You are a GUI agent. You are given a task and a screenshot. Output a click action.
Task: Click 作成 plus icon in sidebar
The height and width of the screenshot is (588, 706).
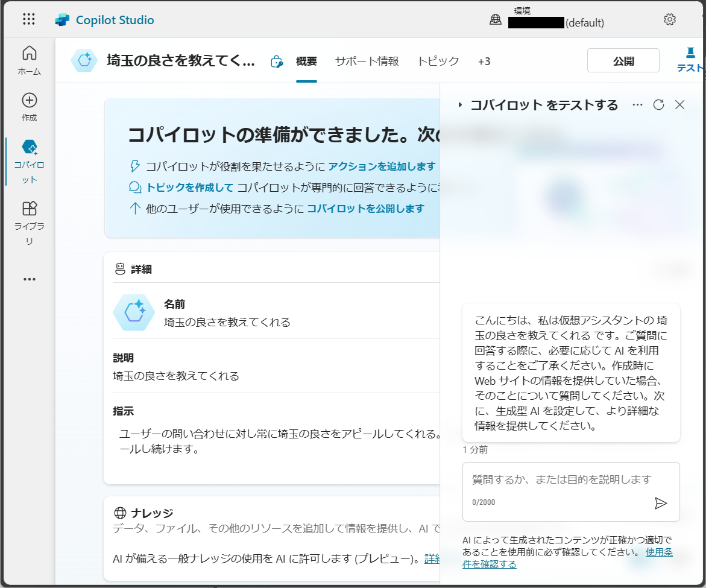point(30,100)
